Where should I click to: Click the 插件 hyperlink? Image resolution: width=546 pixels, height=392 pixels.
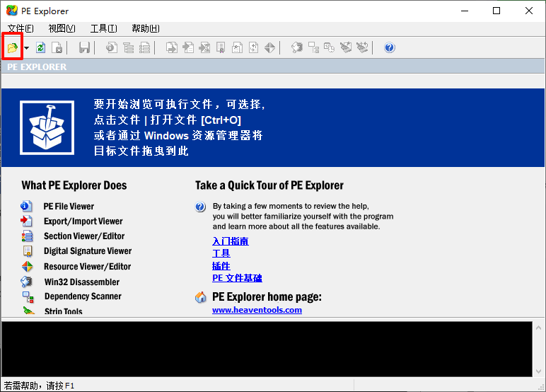tap(221, 265)
